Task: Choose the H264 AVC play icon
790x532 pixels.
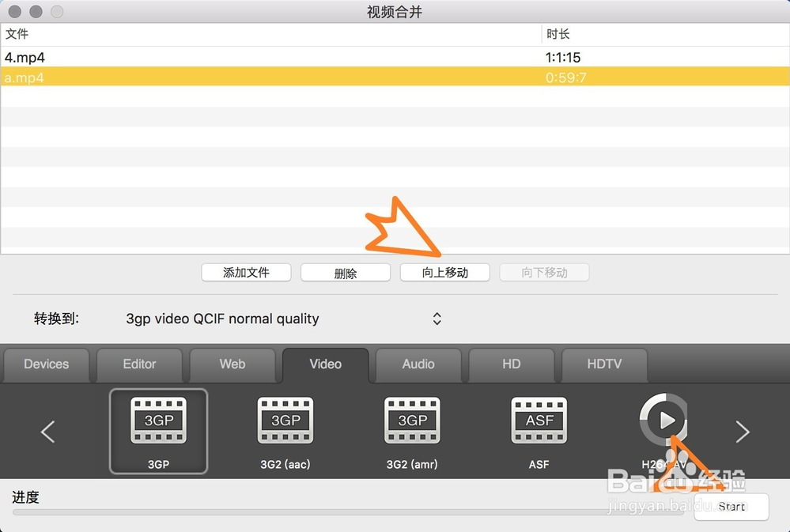Action: coord(663,420)
